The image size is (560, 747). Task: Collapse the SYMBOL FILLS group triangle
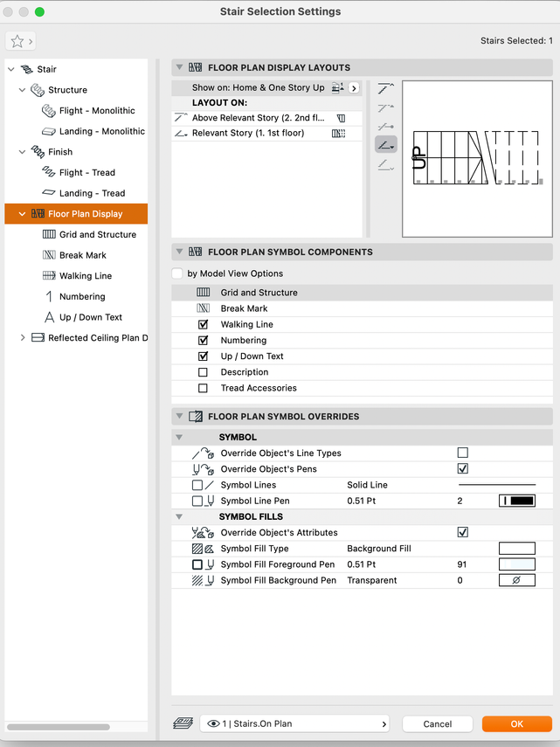point(179,516)
